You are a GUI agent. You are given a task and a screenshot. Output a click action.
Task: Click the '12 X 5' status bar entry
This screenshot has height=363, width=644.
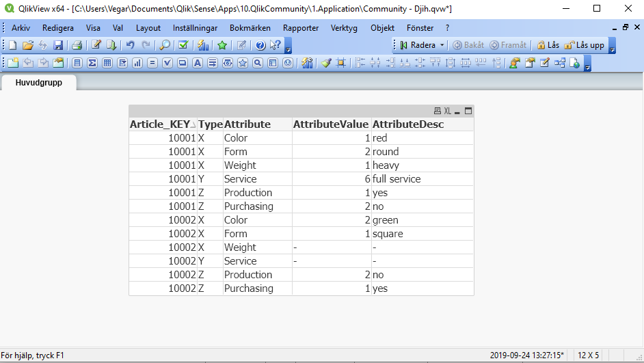coord(588,355)
